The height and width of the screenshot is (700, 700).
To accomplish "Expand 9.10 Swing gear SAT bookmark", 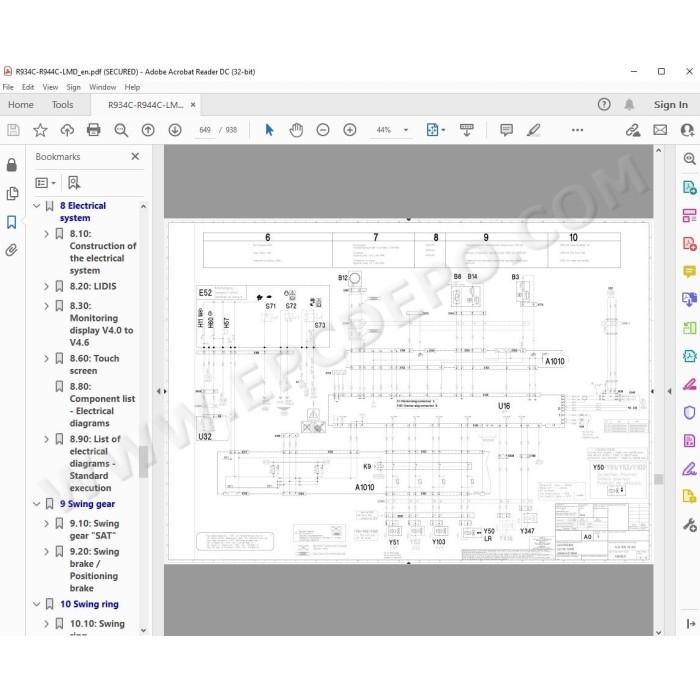I will pyautogui.click(x=46, y=523).
